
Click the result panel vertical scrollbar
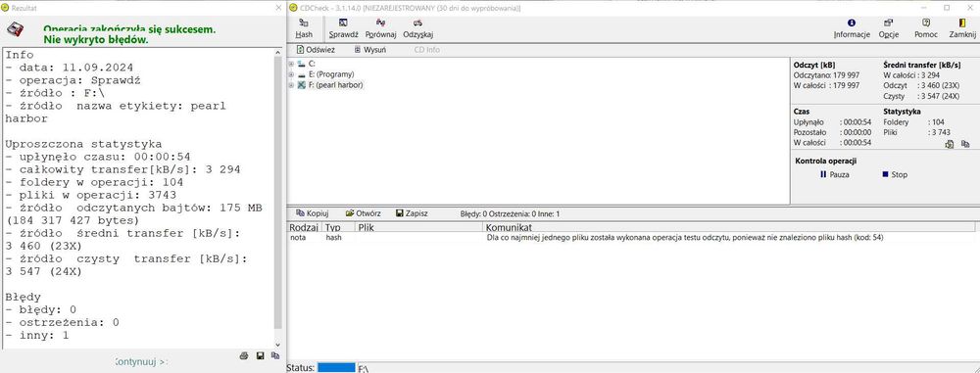[x=278, y=199]
